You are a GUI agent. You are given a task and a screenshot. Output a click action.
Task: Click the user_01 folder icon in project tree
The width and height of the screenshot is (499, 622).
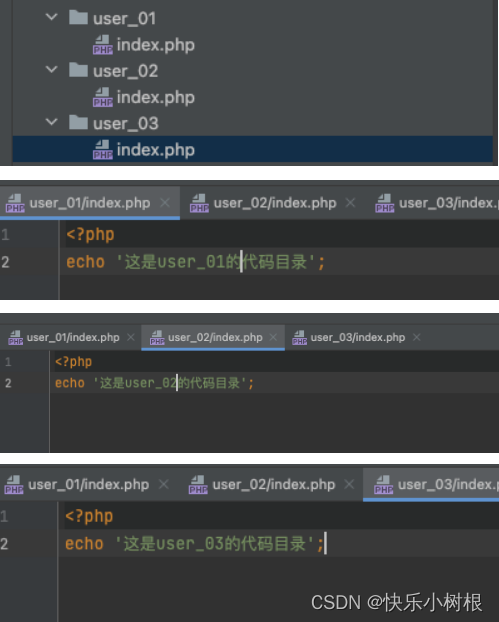(x=78, y=17)
